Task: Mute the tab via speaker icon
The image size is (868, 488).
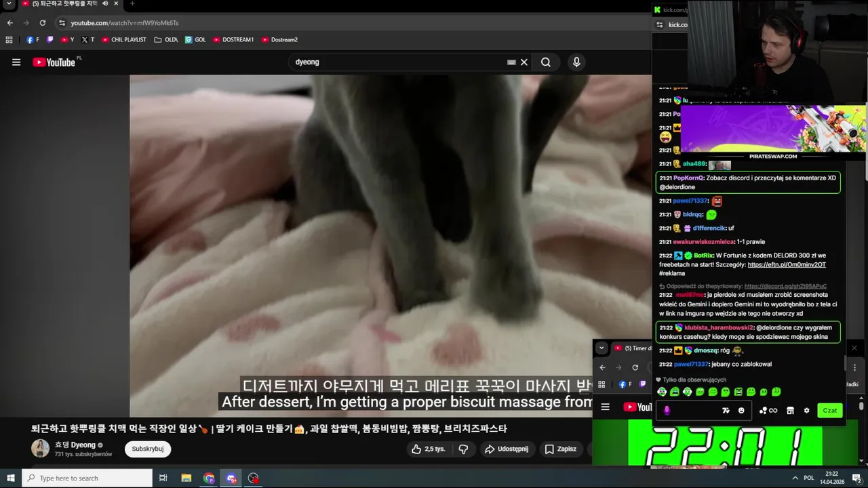Action: pos(105,3)
